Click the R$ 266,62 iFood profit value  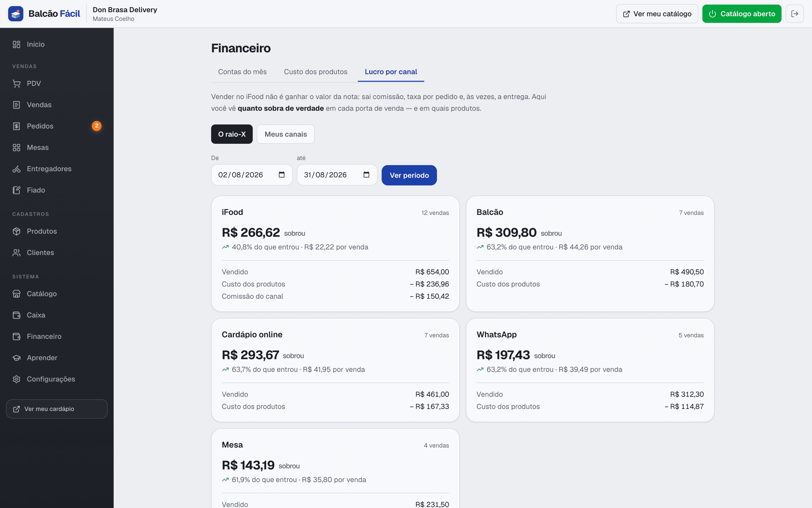point(251,232)
